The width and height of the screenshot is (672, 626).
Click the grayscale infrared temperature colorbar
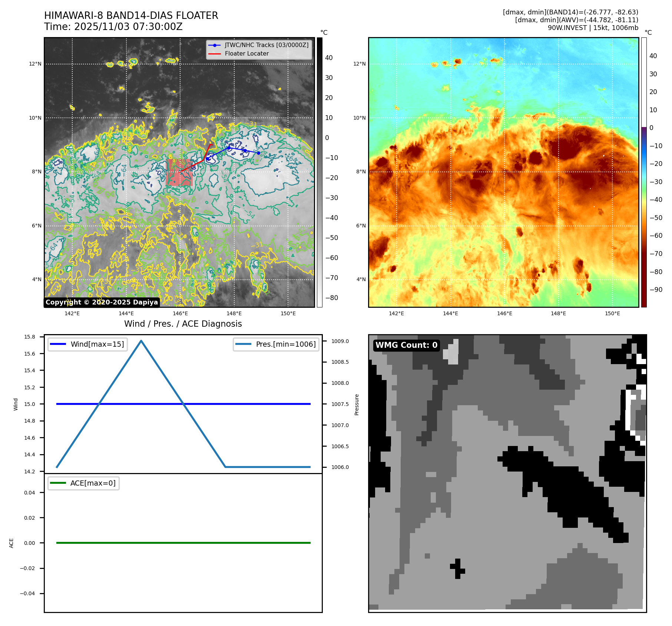point(320,172)
